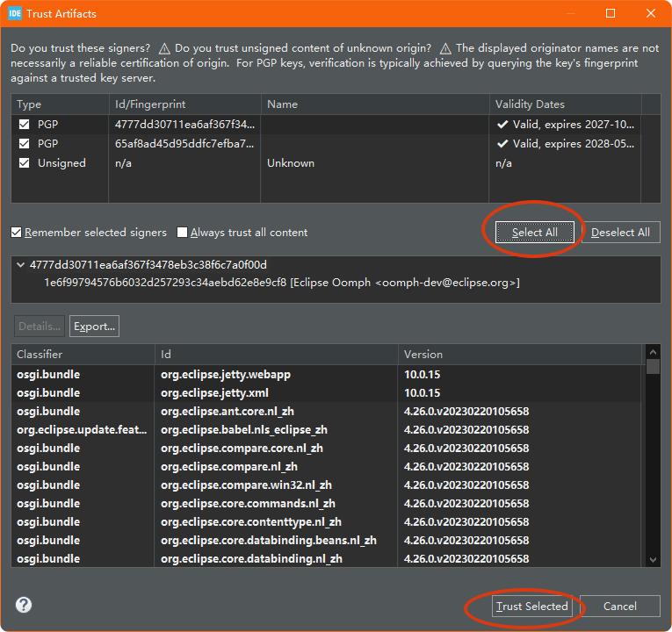Confirm with the Trust Selected button
Screen dimensions: 672x632
tap(532, 607)
